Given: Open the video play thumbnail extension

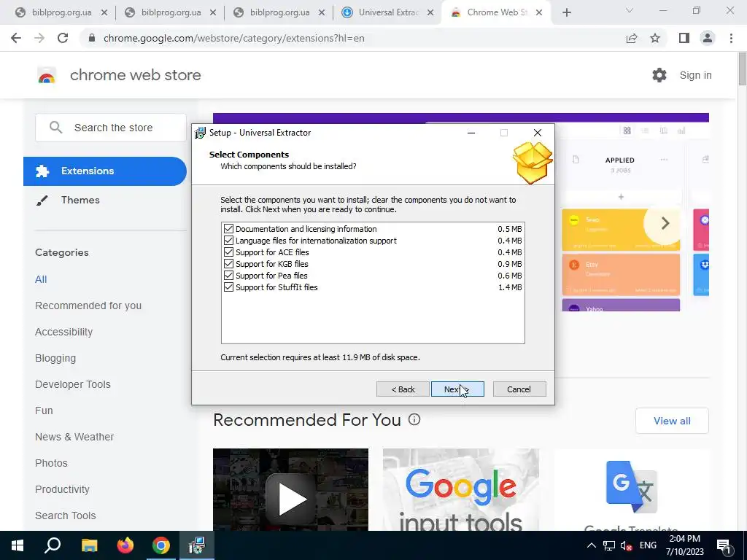Looking at the screenshot, I should point(290,489).
